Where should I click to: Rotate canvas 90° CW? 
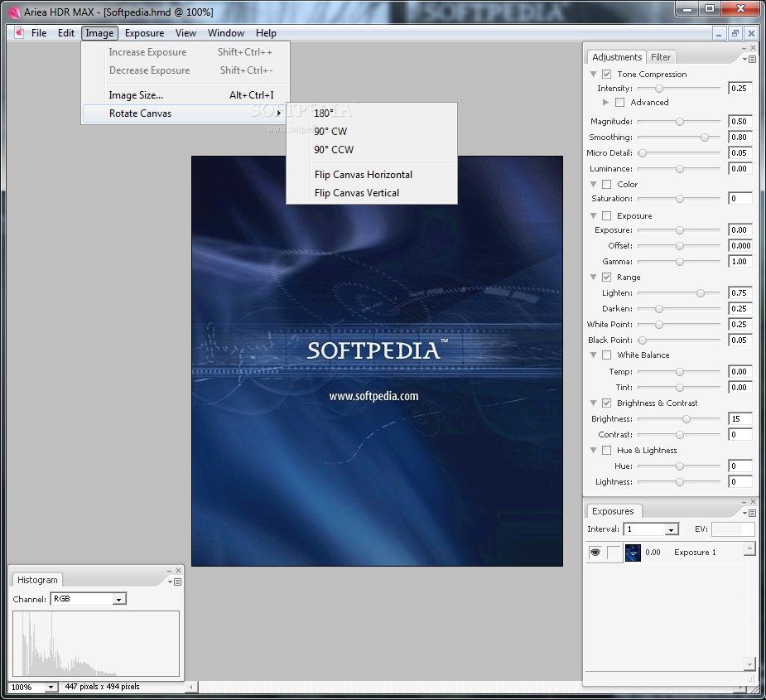coord(372,132)
